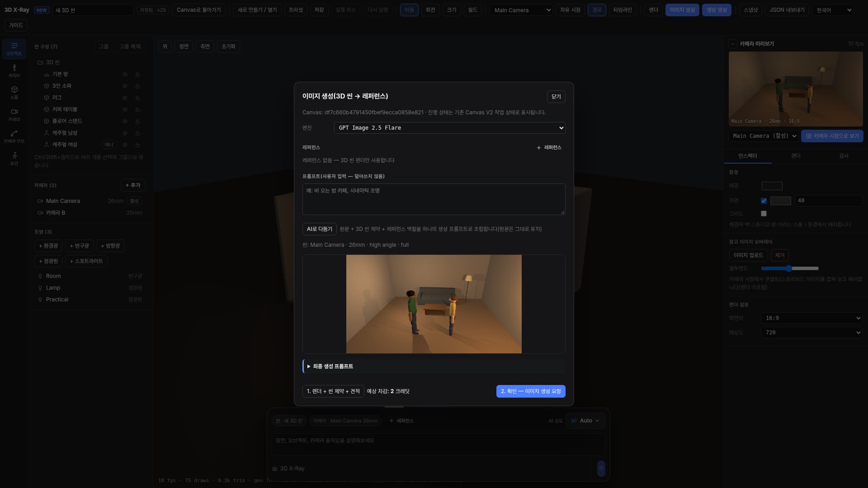
Task: Click the 오브젝트 list icon in sidebar
Action: [x=14, y=49]
